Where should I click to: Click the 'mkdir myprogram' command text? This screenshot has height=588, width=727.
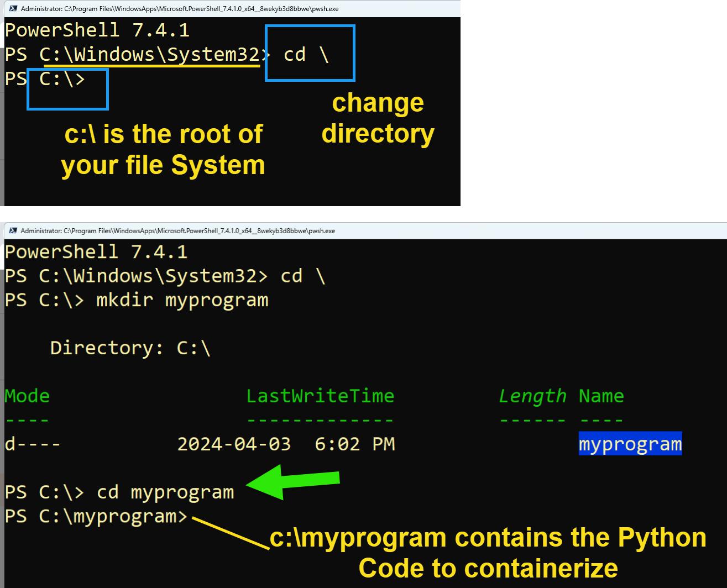pyautogui.click(x=182, y=300)
